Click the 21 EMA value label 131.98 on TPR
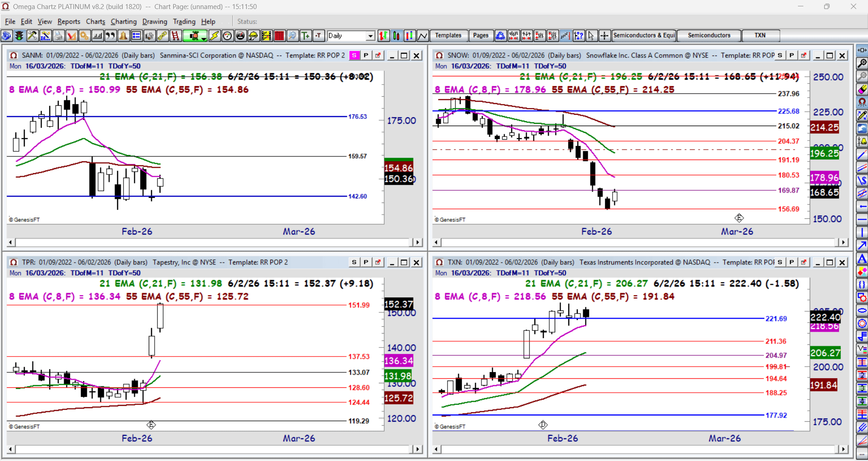 [398, 376]
